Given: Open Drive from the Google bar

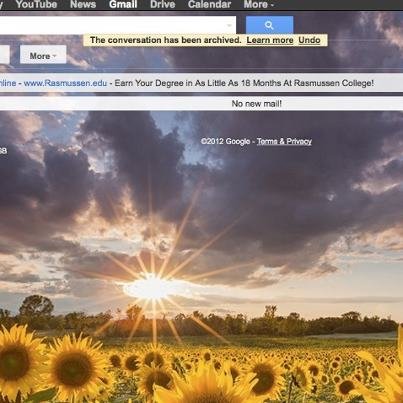Looking at the screenshot, I should tap(162, 4).
